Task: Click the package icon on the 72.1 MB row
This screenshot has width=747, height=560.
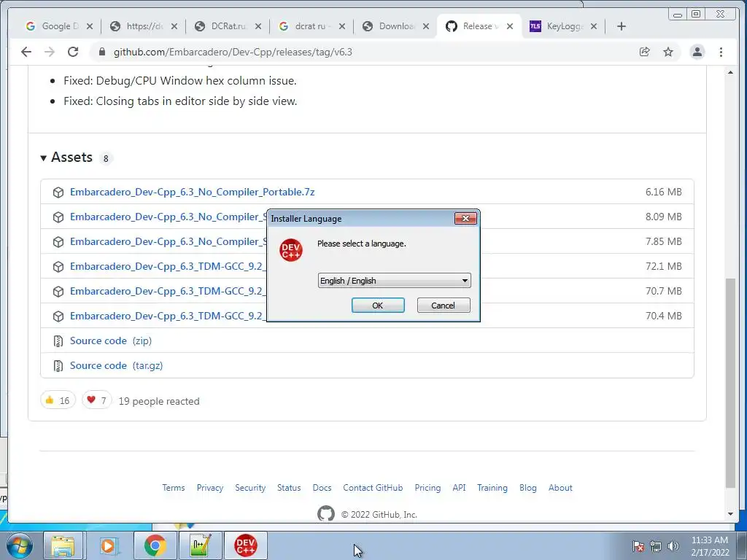Action: click(58, 267)
